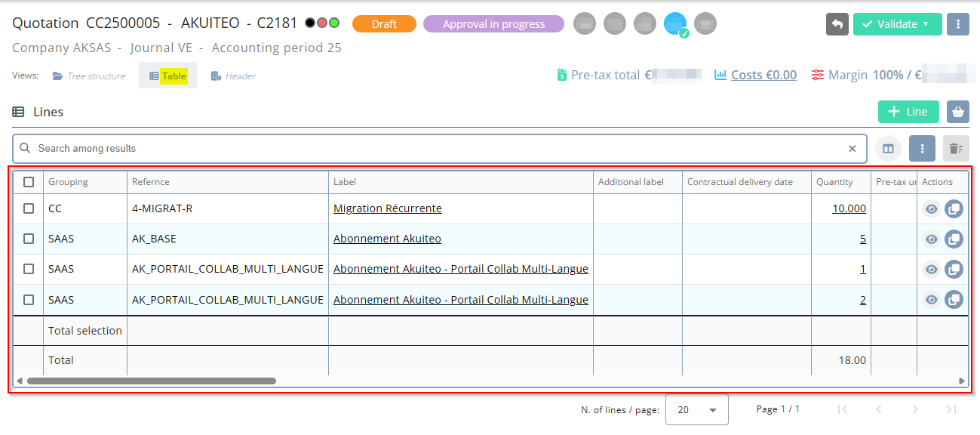Screen dimensions: 980x435
Task: Tick the checkbox for the 4-MIGRAT-R line
Action: [29, 208]
